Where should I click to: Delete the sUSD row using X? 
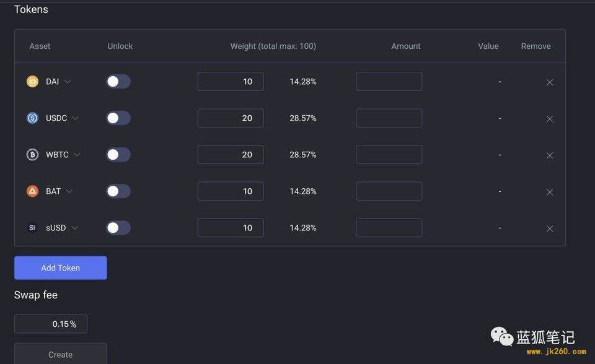pyautogui.click(x=549, y=228)
